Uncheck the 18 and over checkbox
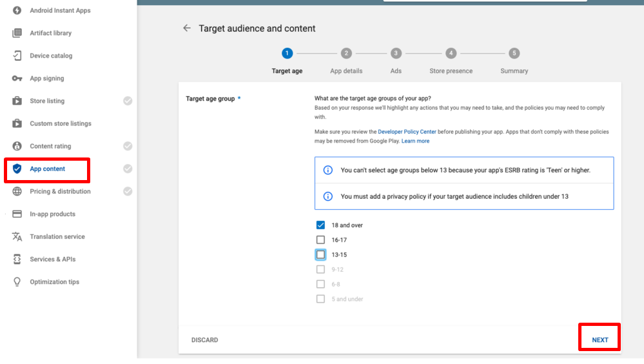 [x=320, y=225]
